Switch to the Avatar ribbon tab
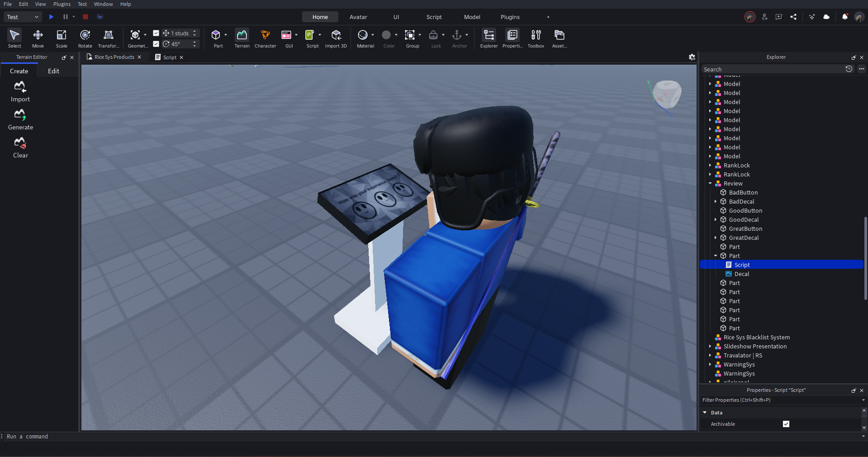The image size is (868, 457). [x=358, y=17]
